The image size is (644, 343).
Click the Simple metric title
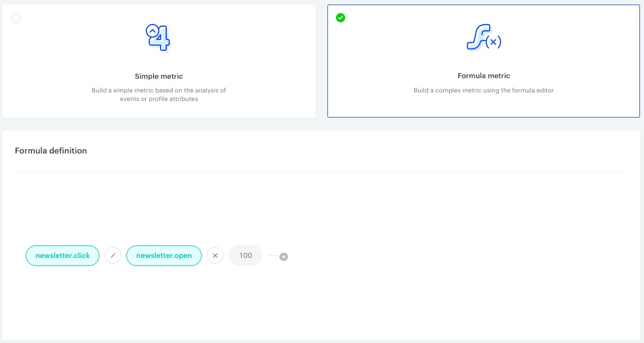pyautogui.click(x=159, y=76)
